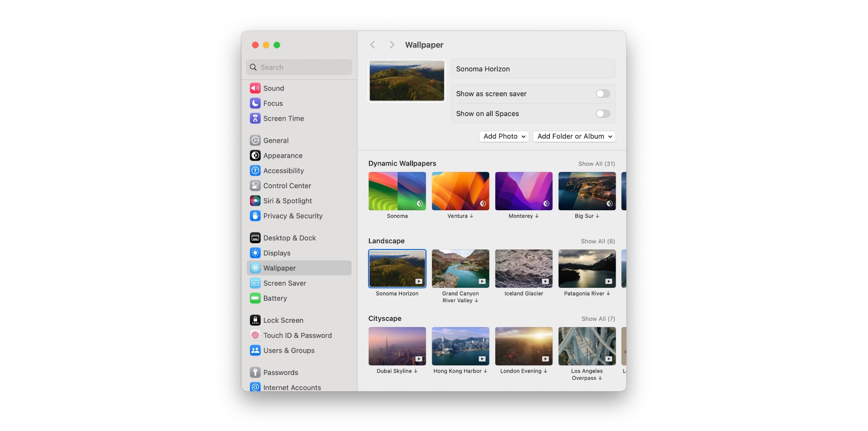Open Add Folder or Album dropdown
The height and width of the screenshot is (431, 868).
point(574,136)
